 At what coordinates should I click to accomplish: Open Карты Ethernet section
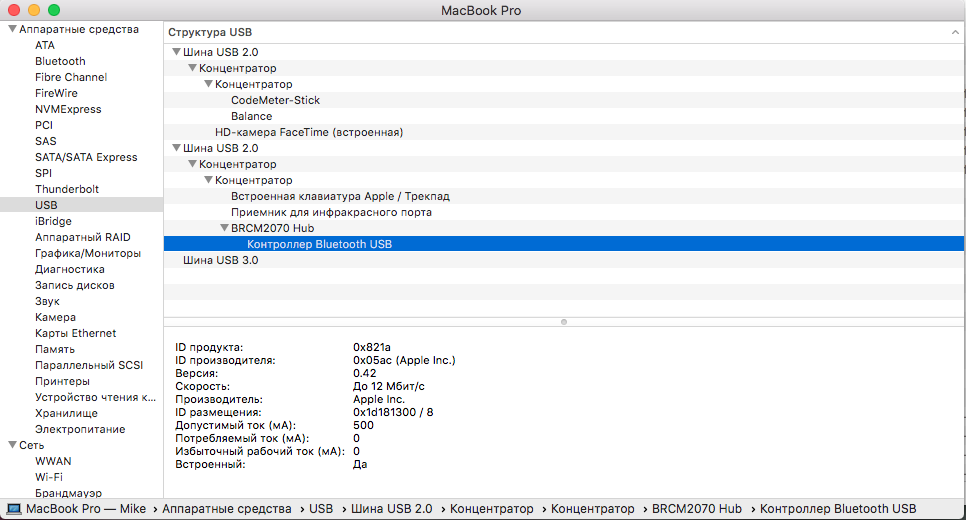click(75, 333)
